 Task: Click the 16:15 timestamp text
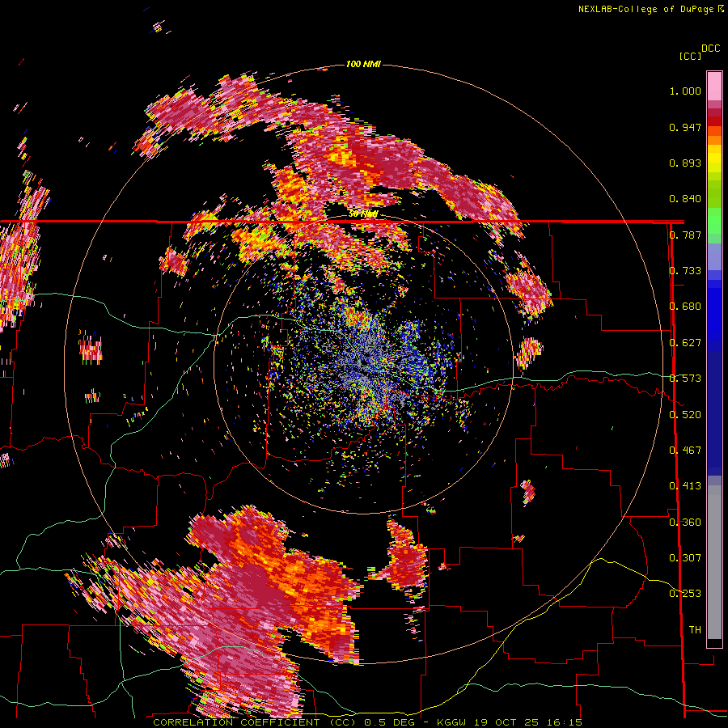click(565, 722)
